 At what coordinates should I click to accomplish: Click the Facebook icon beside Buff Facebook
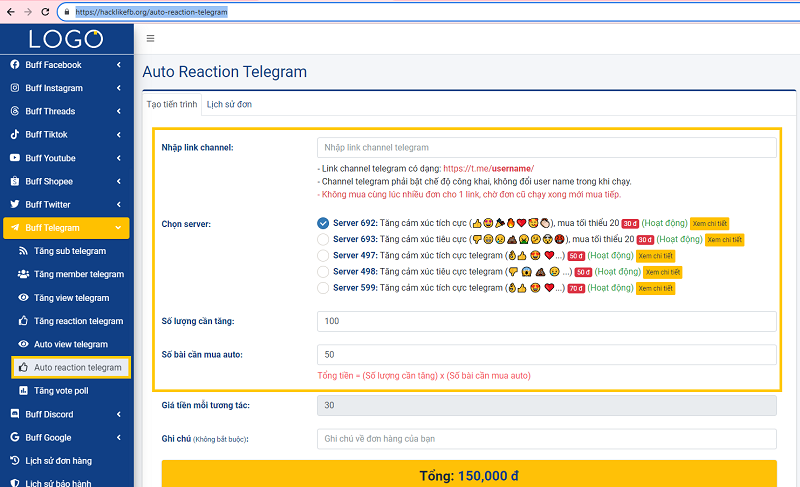click(15, 64)
